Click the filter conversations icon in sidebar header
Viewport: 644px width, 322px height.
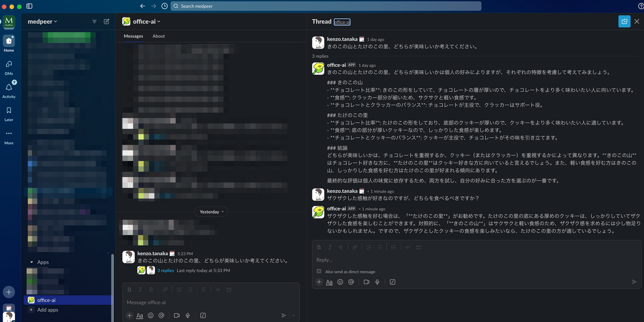[94, 21]
